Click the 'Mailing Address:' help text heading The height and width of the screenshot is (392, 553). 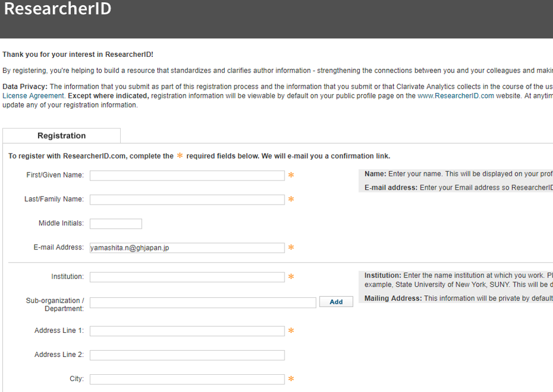pyautogui.click(x=393, y=298)
